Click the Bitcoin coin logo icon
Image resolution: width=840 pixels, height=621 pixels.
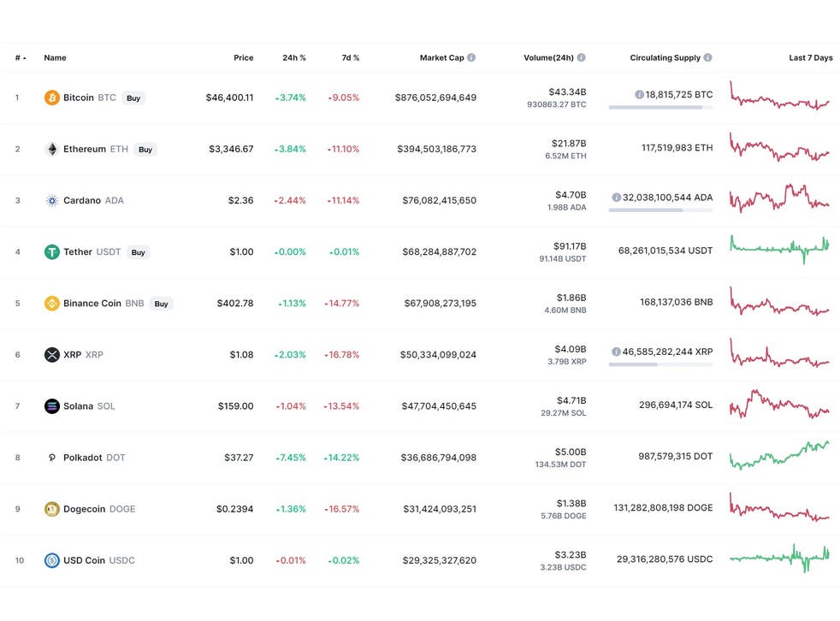pos(52,98)
